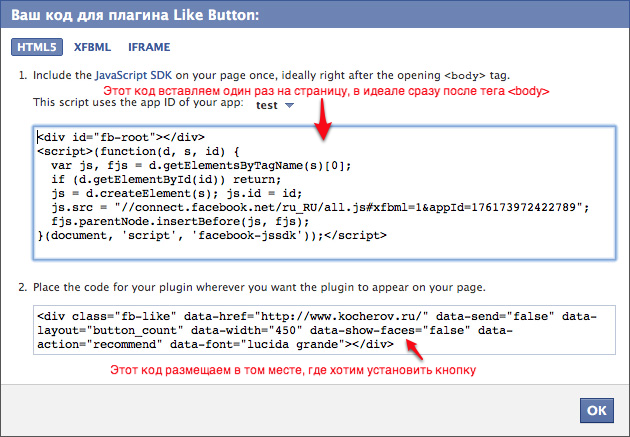Switch to the XFBML tab
The height and width of the screenshot is (437, 630).
click(92, 47)
